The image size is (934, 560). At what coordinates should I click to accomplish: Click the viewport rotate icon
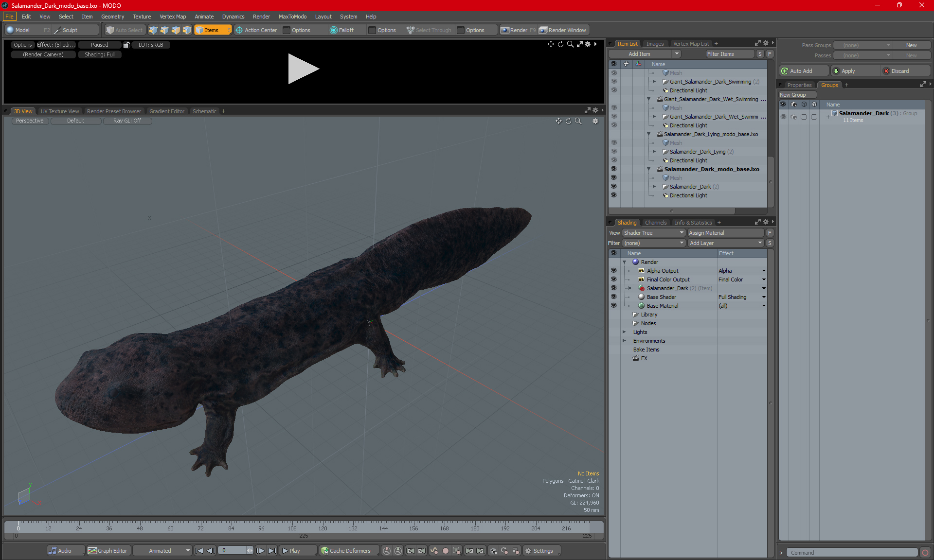(x=568, y=121)
